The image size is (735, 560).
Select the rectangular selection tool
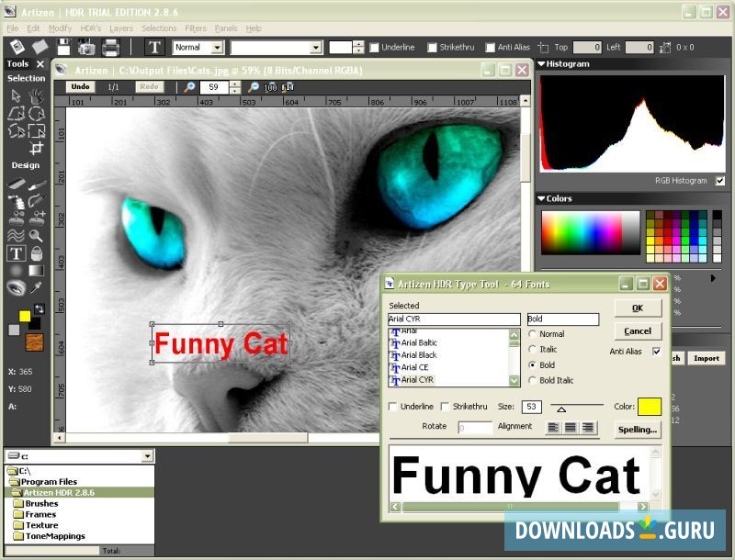[x=36, y=130]
